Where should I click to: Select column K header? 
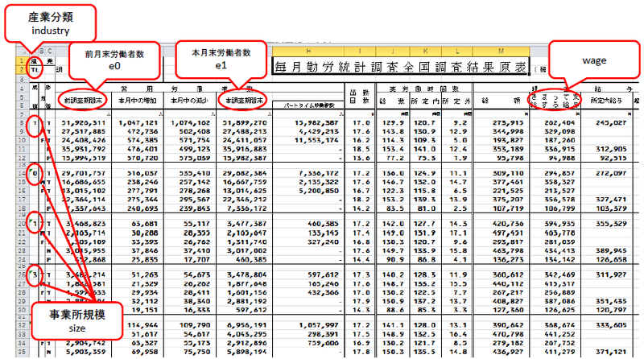(x=426, y=51)
